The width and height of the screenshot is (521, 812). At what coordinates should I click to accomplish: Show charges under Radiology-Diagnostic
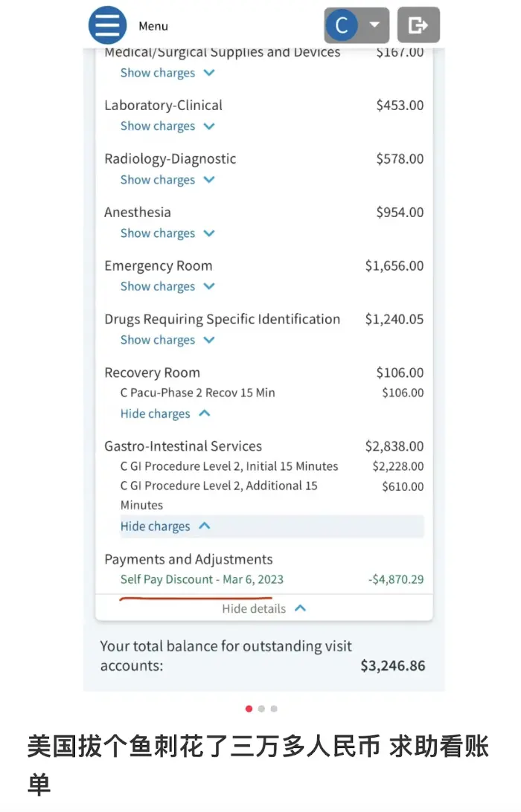(x=167, y=180)
